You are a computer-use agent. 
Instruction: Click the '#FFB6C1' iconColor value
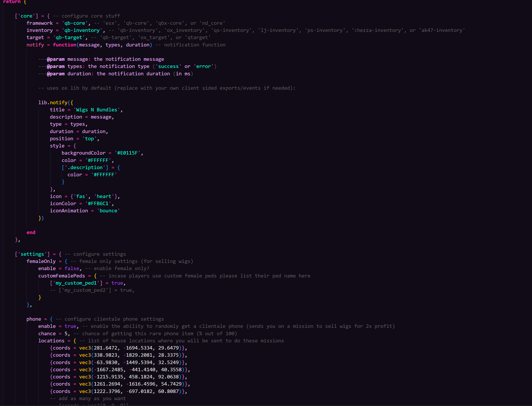(98, 204)
